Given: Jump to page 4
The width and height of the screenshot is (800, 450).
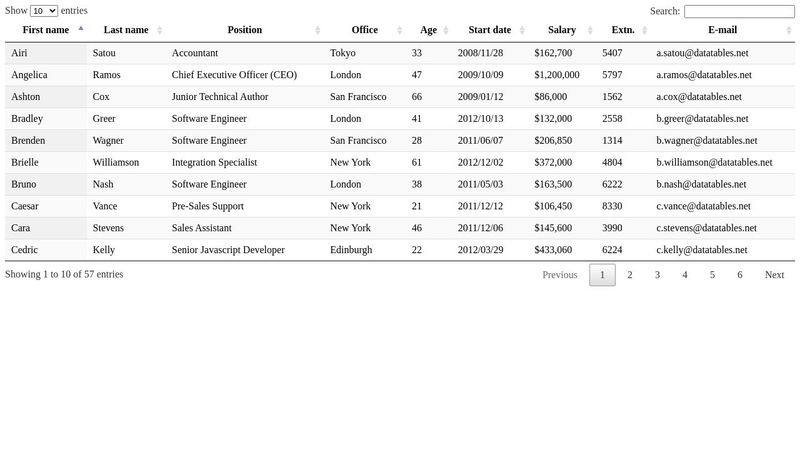Looking at the screenshot, I should point(685,275).
